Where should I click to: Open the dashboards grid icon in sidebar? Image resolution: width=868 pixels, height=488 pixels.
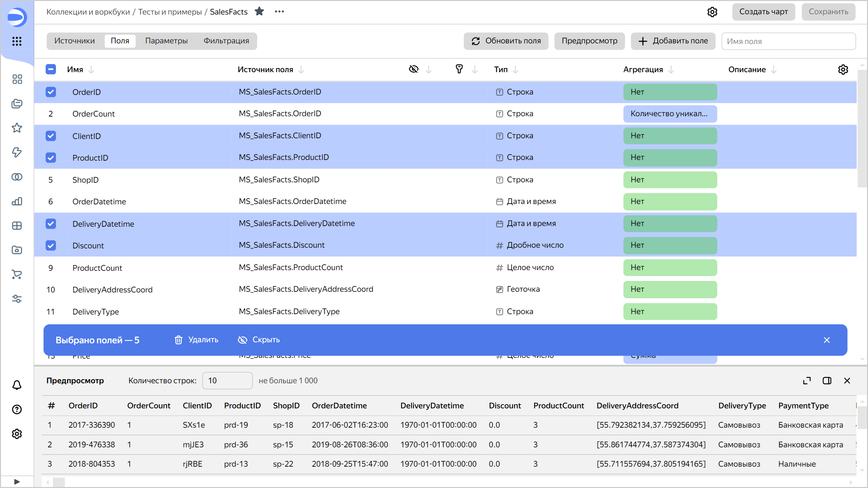pos(17,79)
